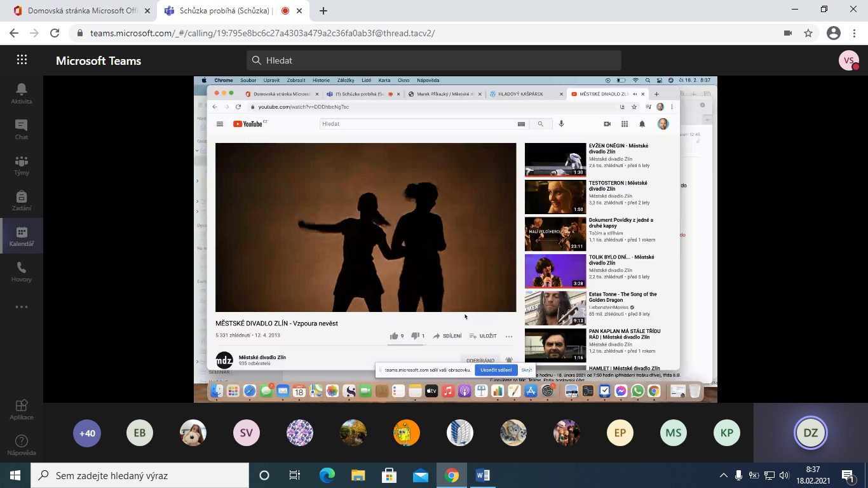Screen dimensions: 868x488
Task: Select participant DZ avatar
Action: 811,433
